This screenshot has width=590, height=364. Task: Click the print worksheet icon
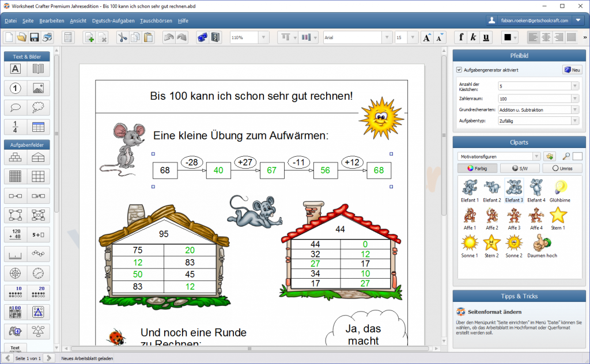click(x=48, y=37)
